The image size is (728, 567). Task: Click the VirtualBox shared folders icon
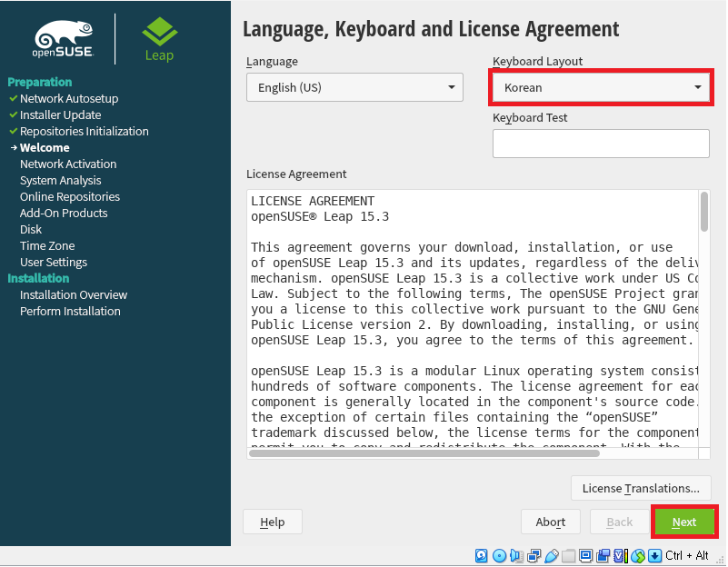(x=568, y=555)
